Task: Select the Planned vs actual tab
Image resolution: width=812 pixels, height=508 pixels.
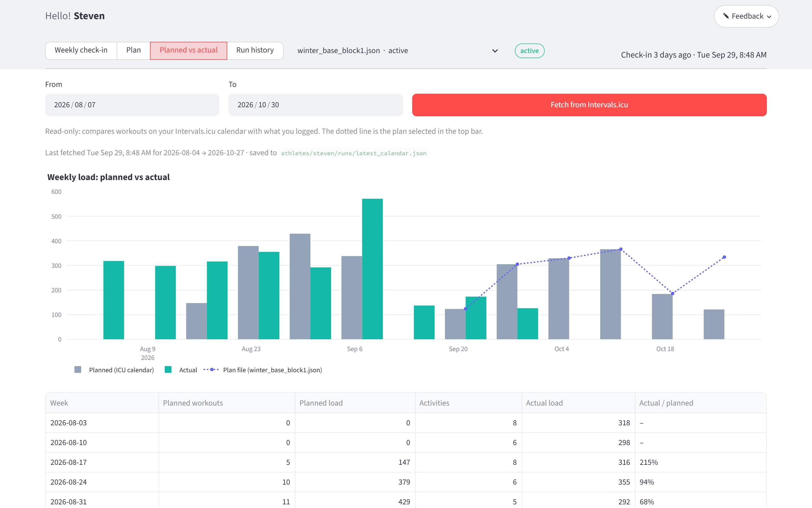Action: [x=188, y=51]
